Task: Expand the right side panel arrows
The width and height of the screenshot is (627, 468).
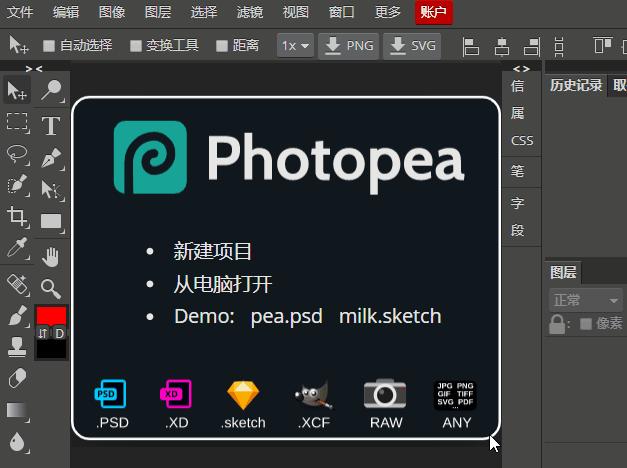Action: coord(521,69)
